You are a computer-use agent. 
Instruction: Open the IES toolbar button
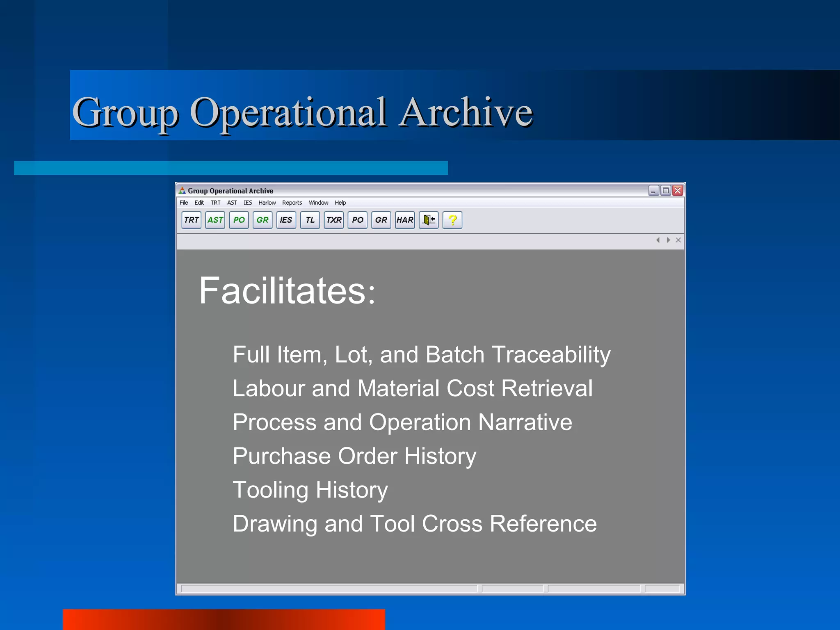(x=286, y=220)
